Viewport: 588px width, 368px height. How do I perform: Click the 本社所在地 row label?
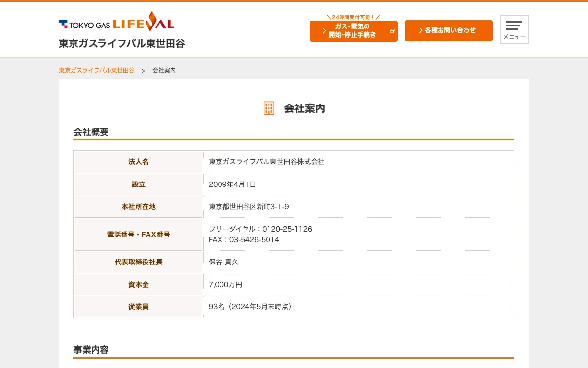click(x=139, y=207)
